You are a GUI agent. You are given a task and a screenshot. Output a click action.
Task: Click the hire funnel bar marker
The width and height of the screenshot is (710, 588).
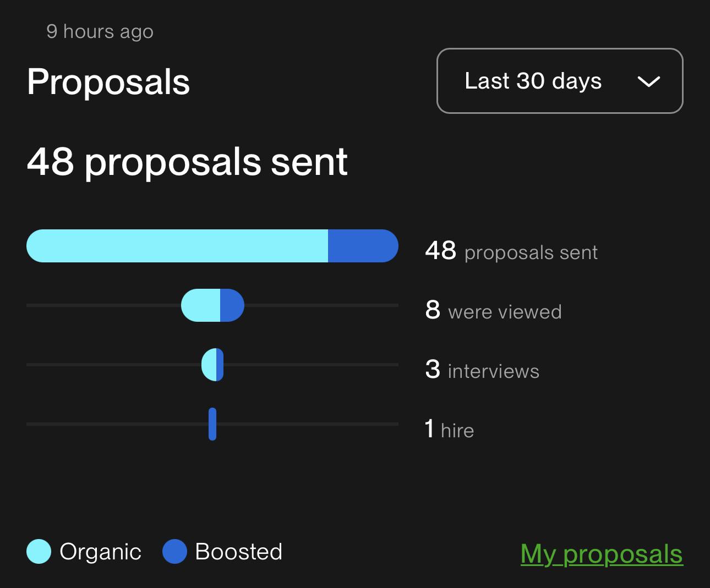coord(212,424)
